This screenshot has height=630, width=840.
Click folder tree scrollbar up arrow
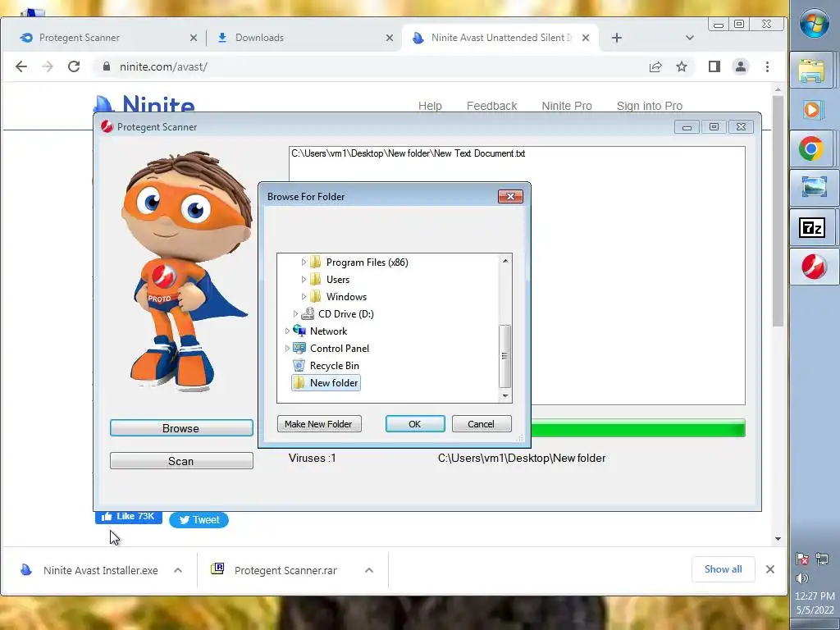click(x=504, y=261)
